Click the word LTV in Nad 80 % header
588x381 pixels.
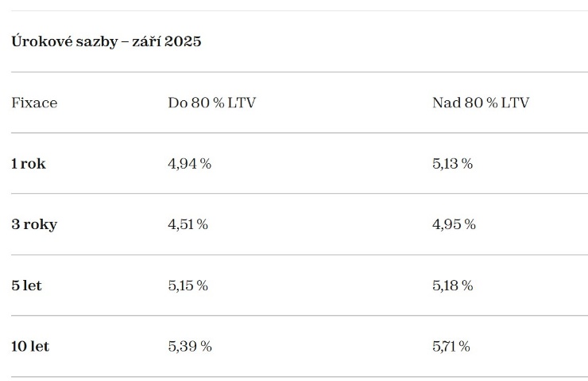(515, 103)
